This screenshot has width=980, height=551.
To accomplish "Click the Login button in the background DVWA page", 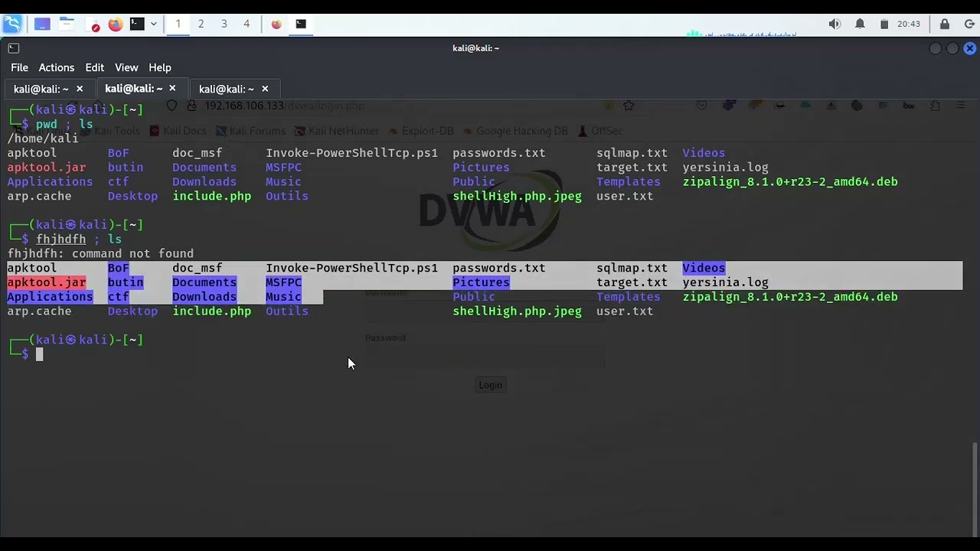I will (x=490, y=385).
